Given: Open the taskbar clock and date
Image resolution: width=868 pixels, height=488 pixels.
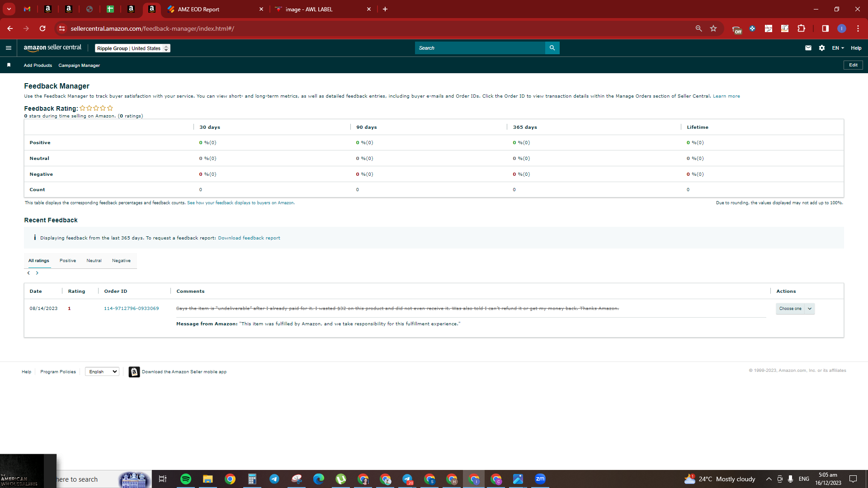Looking at the screenshot, I should click(828, 479).
